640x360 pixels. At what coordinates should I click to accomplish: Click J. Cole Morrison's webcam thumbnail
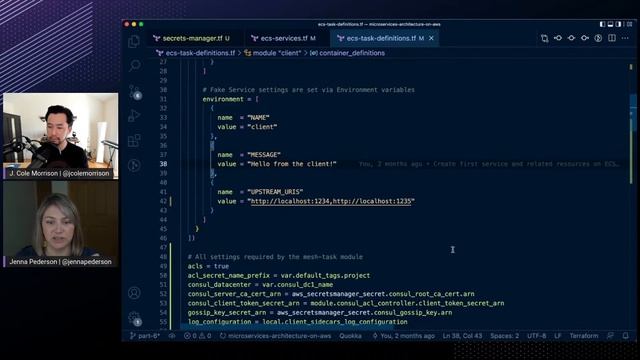point(60,136)
